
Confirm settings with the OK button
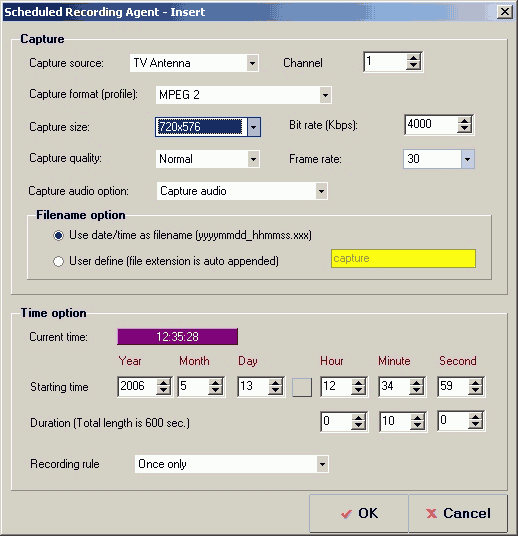(x=359, y=513)
